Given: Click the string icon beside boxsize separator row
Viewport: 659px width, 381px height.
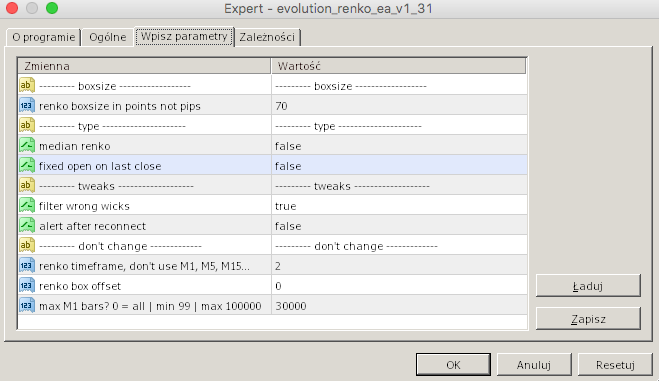Looking at the screenshot, I should pos(27,85).
